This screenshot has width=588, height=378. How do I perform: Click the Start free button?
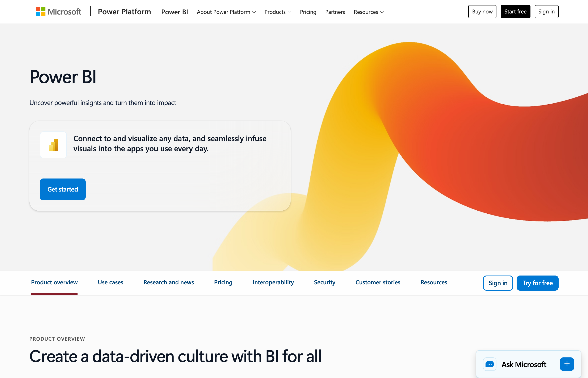515,12
